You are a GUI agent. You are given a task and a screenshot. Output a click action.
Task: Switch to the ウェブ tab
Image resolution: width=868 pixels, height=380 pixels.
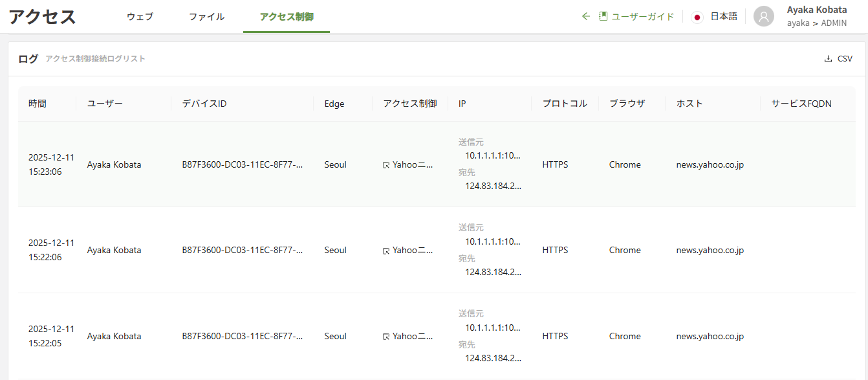(x=140, y=17)
